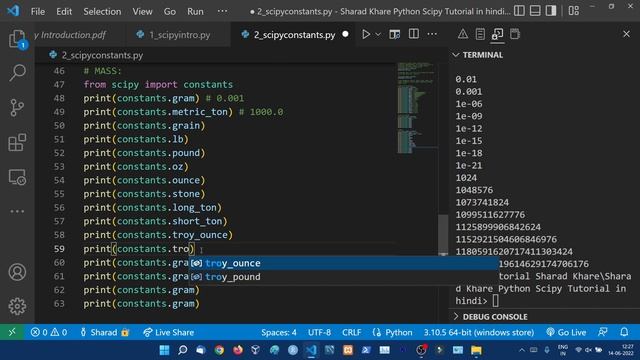The height and width of the screenshot is (360, 640).
Task: Open customize layout options
Action: click(573, 11)
